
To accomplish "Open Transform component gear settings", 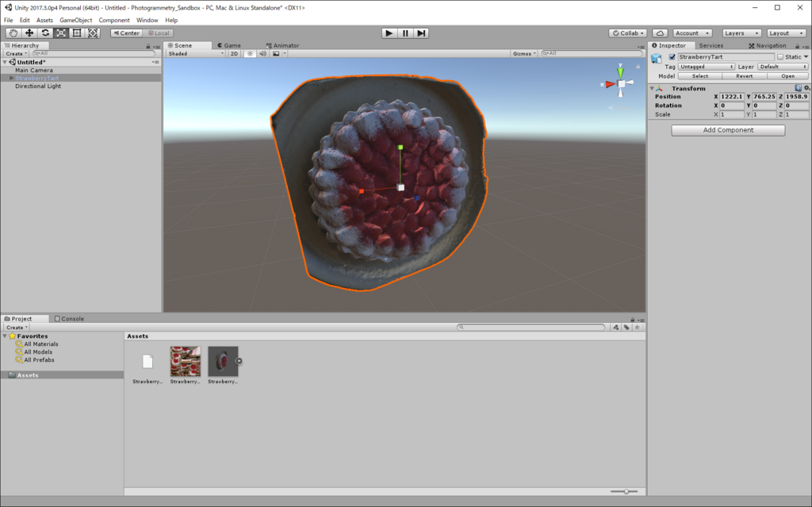I will click(806, 88).
